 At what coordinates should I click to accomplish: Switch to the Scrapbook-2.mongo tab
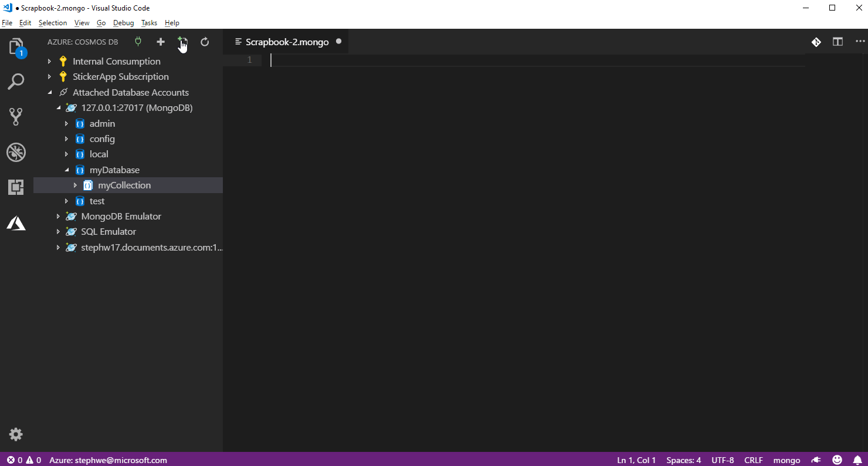pos(286,42)
